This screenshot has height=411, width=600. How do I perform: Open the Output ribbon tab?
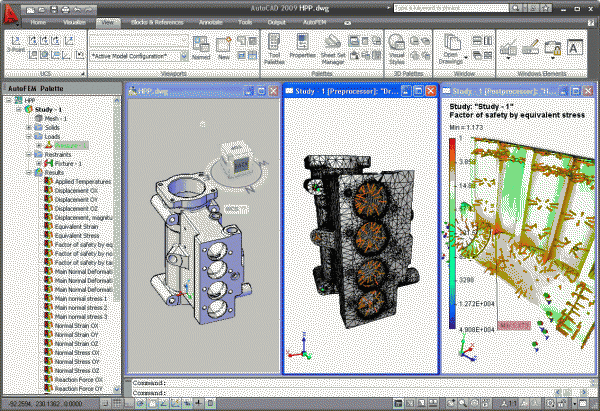click(277, 22)
